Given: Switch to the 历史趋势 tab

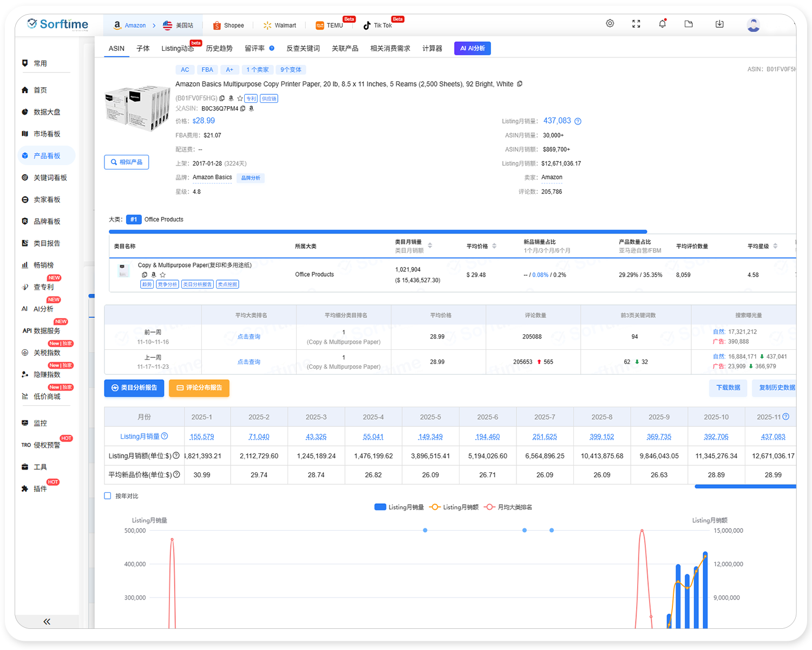Looking at the screenshot, I should [x=219, y=48].
